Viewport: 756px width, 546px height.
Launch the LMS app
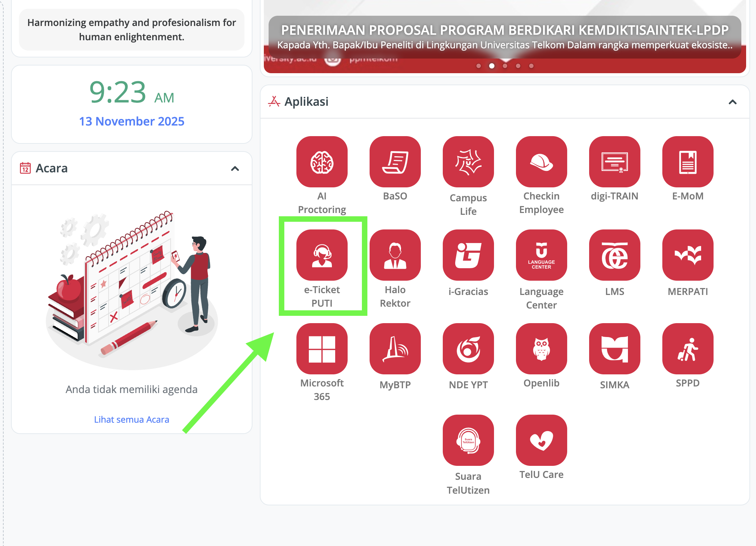coord(614,255)
